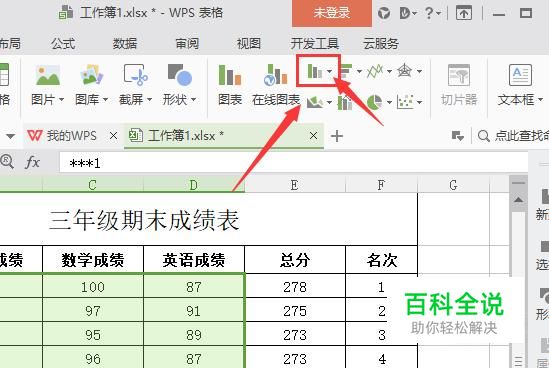Select column G header

pyautogui.click(x=453, y=185)
